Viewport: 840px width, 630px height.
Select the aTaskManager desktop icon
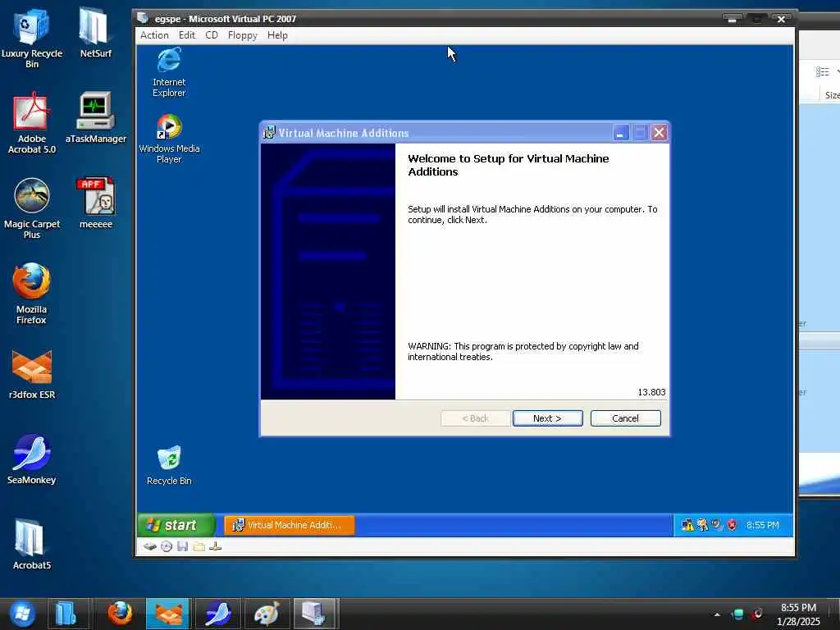click(95, 118)
